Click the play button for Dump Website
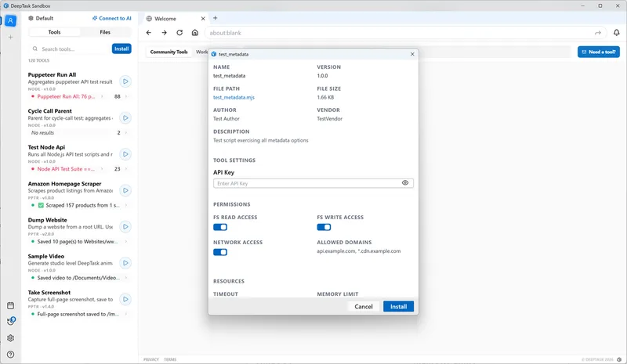The image size is (627, 364). (125, 227)
